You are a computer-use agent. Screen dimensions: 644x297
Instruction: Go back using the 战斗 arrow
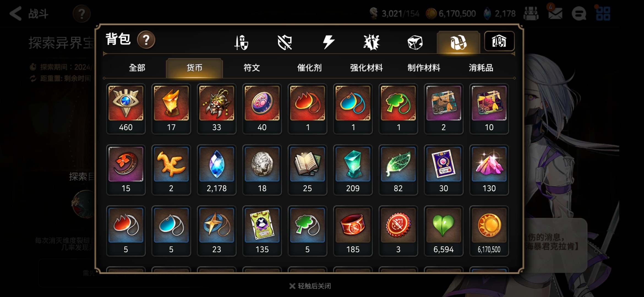pyautogui.click(x=29, y=14)
